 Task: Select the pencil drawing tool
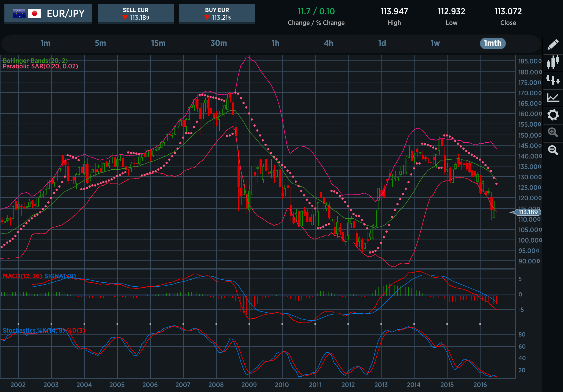tap(553, 45)
